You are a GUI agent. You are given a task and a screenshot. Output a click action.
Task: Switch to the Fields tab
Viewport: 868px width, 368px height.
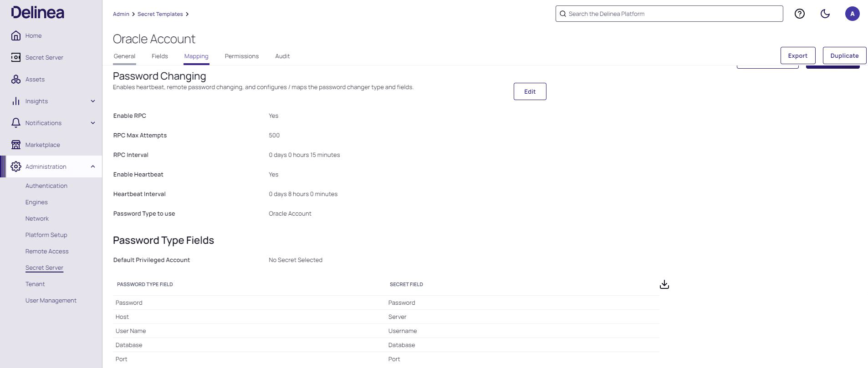point(159,56)
